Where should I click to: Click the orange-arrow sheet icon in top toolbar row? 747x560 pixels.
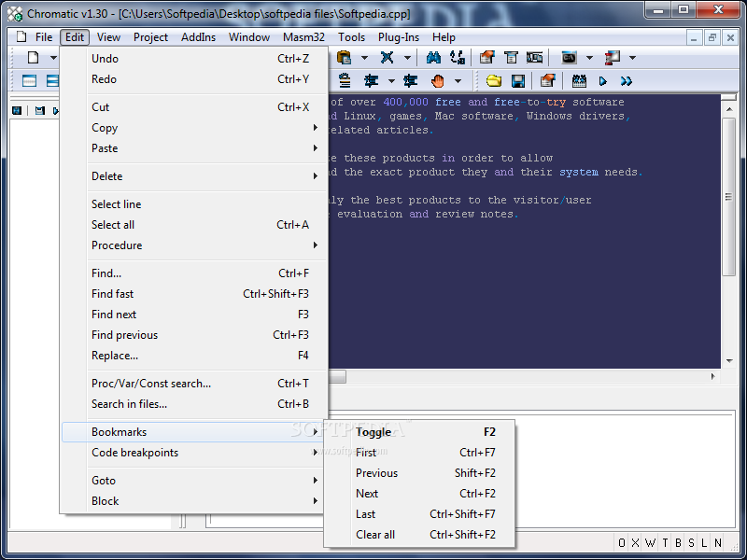tap(486, 58)
